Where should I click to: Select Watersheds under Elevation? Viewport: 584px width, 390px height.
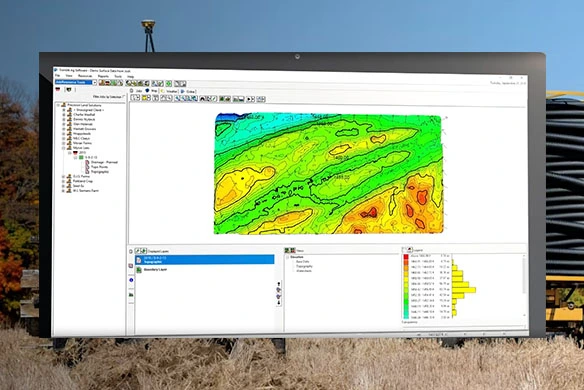click(x=304, y=271)
